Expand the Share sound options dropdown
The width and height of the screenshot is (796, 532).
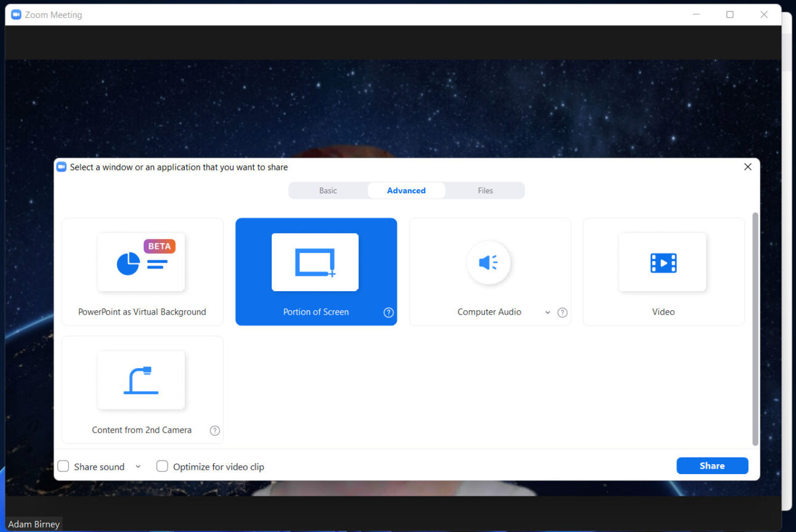coord(138,466)
